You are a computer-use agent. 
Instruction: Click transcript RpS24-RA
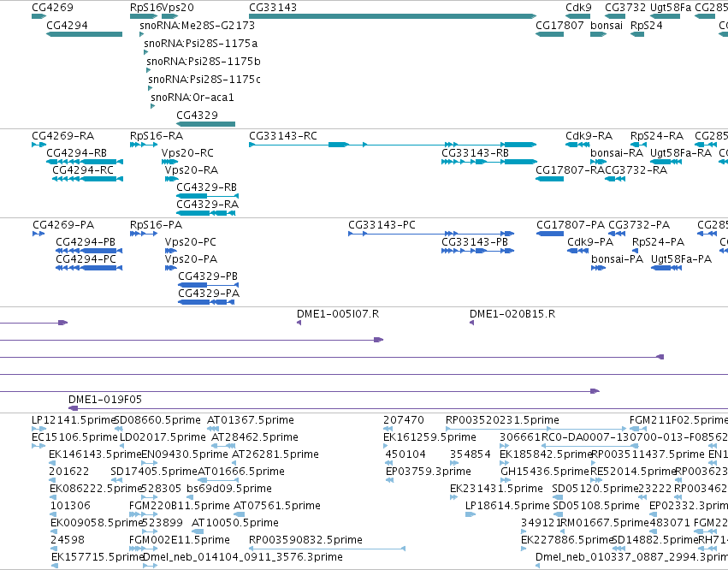click(638, 145)
